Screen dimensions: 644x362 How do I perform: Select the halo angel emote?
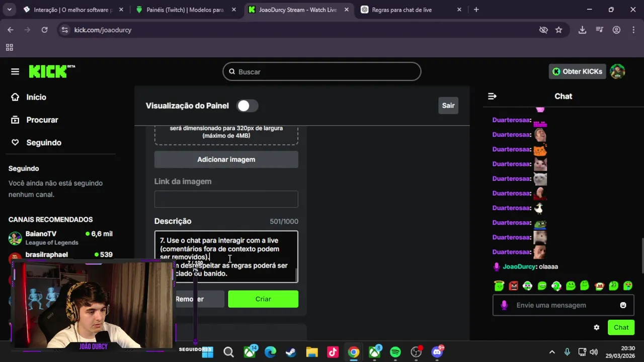499,286
